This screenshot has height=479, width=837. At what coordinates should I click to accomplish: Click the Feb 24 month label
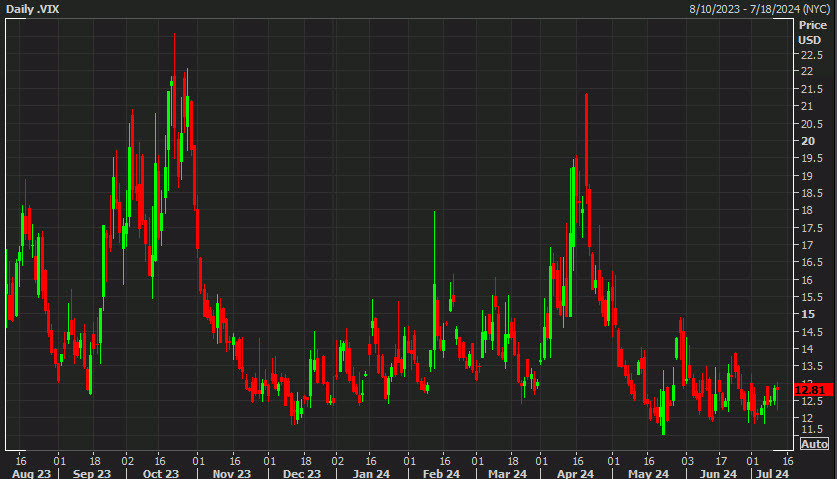coord(441,474)
